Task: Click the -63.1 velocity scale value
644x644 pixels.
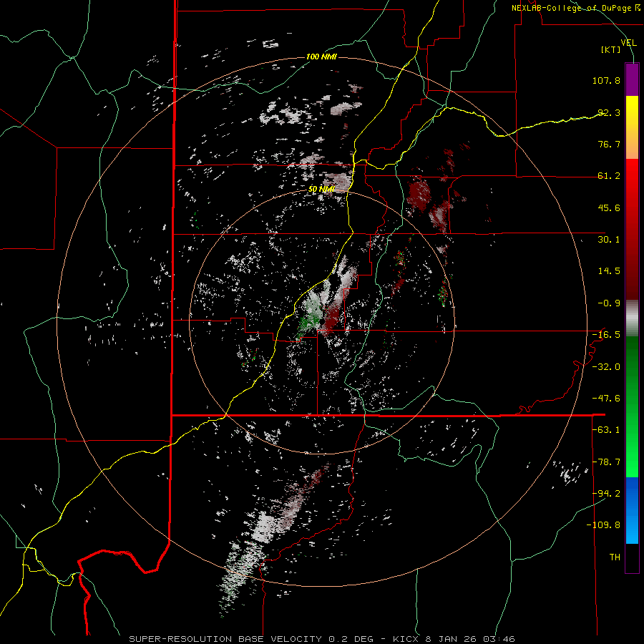Action: click(x=606, y=430)
